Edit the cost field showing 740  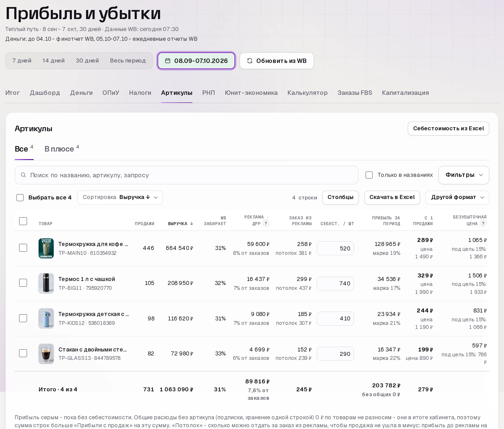click(x=335, y=283)
